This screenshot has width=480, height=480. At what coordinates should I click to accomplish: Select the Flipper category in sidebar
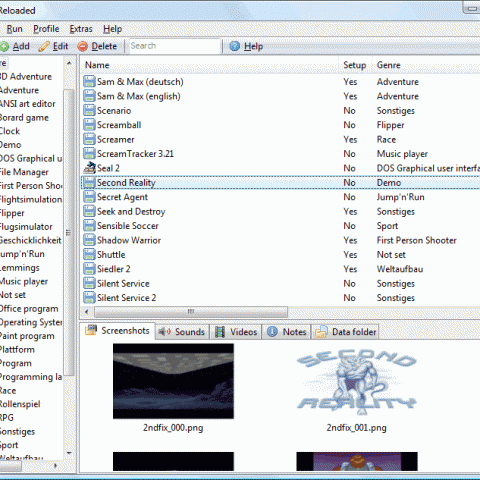tap(12, 213)
